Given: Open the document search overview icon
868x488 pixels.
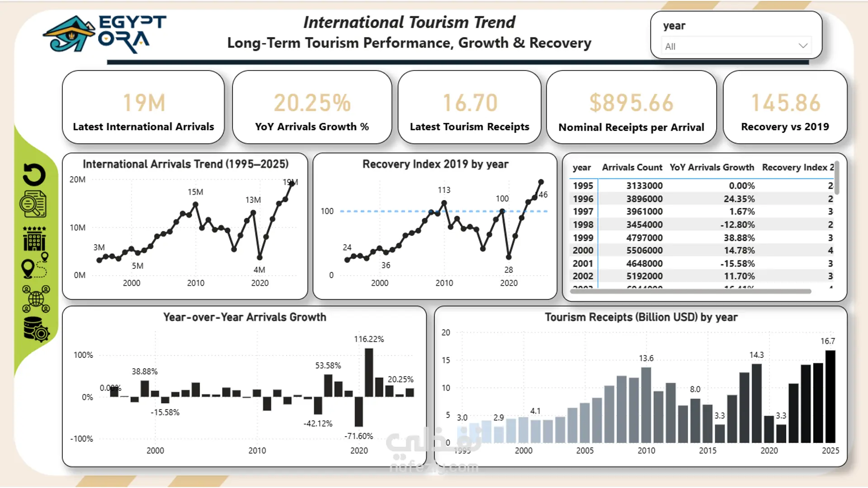Looking at the screenshot, I should click(x=33, y=204).
